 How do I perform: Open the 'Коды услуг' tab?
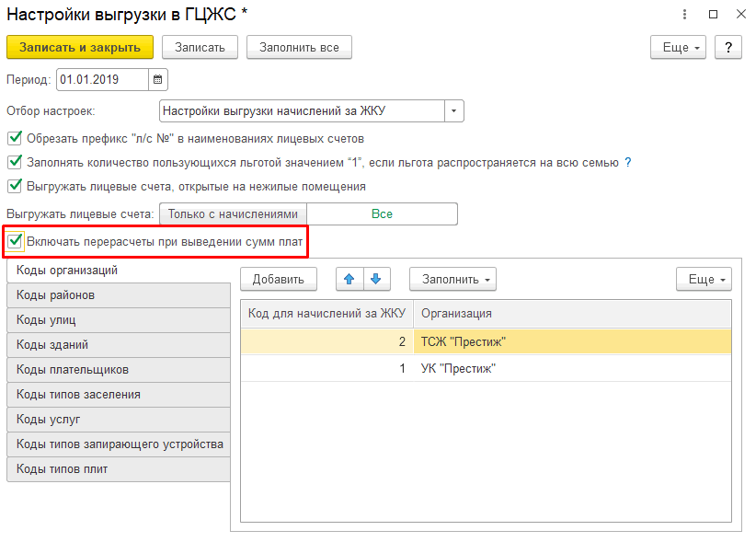[118, 420]
